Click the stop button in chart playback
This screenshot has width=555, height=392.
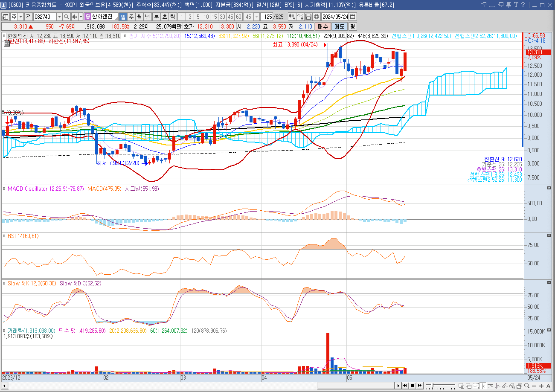click(x=413, y=386)
